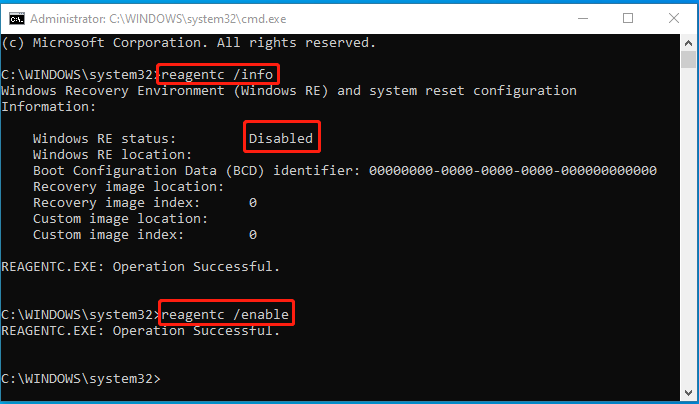Click the 'Custom image index' value 0
This screenshot has height=404, width=699.
pyautogui.click(x=253, y=235)
